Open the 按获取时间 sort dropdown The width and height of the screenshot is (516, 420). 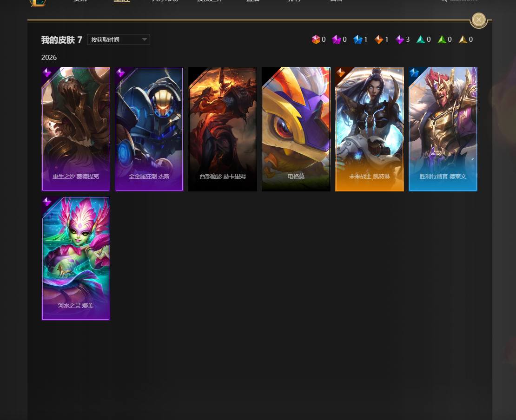pyautogui.click(x=119, y=39)
